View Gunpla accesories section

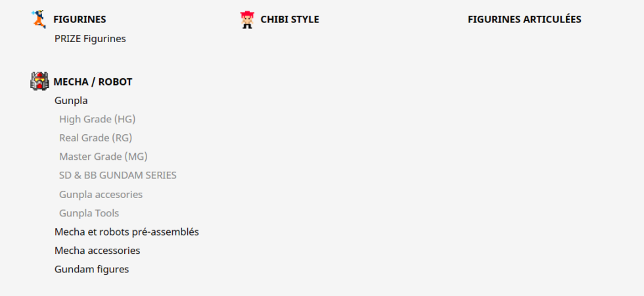pos(101,195)
